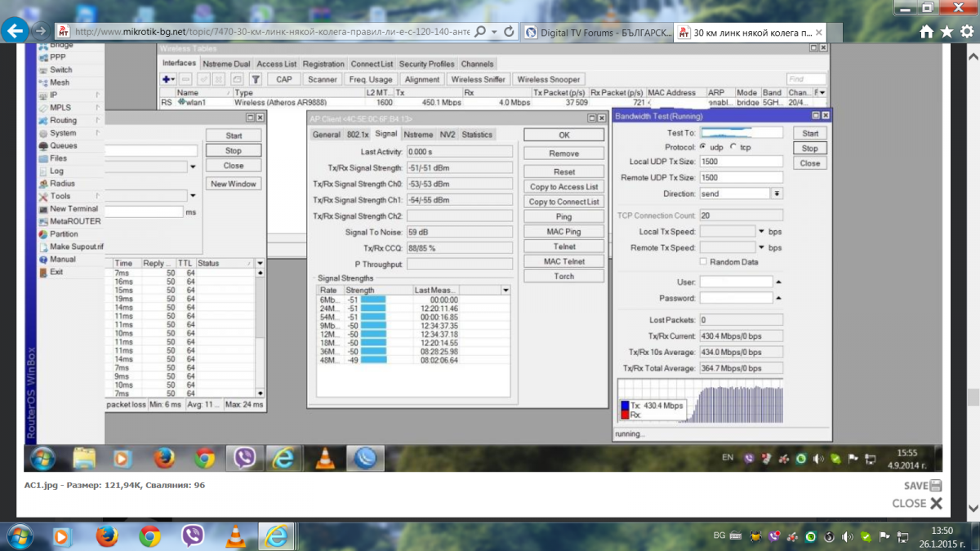The height and width of the screenshot is (551, 980).
Task: Click the IE back arrow button
Action: coord(15,31)
